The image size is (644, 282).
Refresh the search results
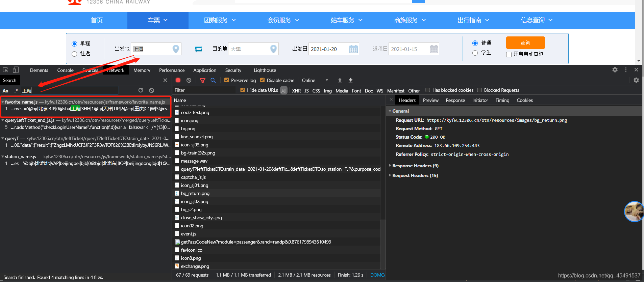tap(141, 90)
